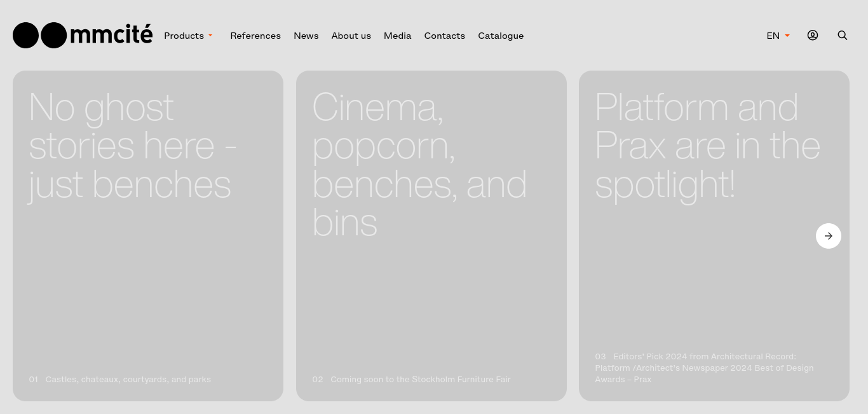
Task: Open the user account icon
Action: pos(813,36)
